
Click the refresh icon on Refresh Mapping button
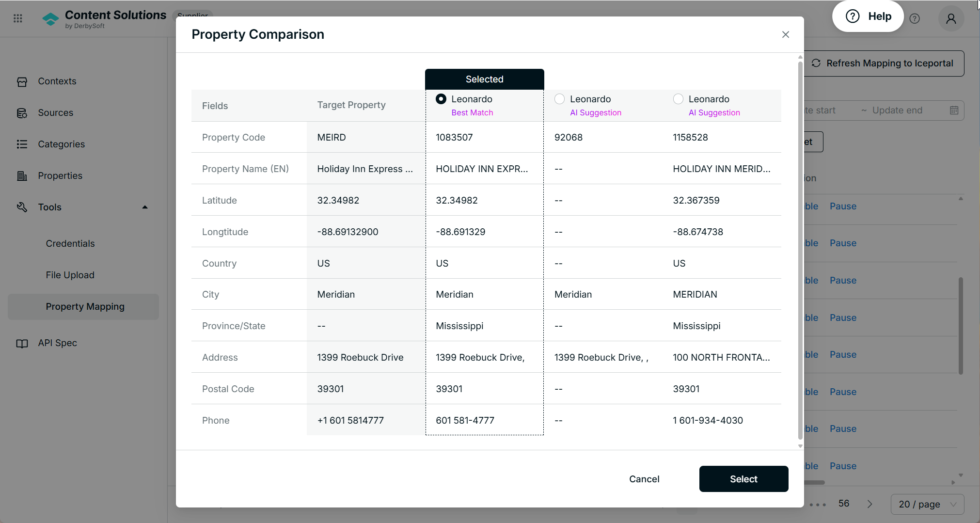pos(816,63)
